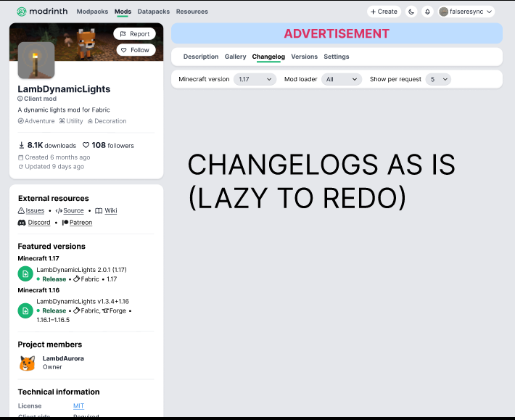Click the Client mod info icon
515x420 pixels.
click(x=20, y=99)
